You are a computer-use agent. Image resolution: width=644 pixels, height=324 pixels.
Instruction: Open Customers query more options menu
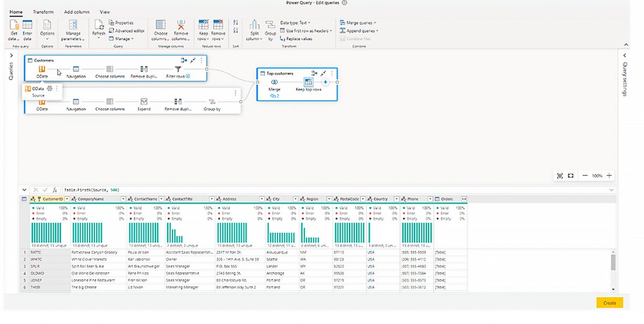tap(201, 61)
